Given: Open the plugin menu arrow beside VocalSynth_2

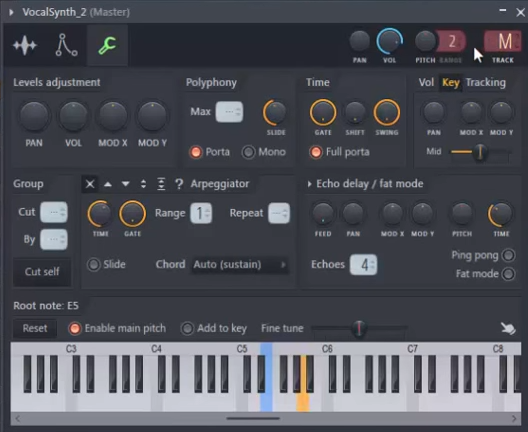Looking at the screenshot, I should 11,12.
